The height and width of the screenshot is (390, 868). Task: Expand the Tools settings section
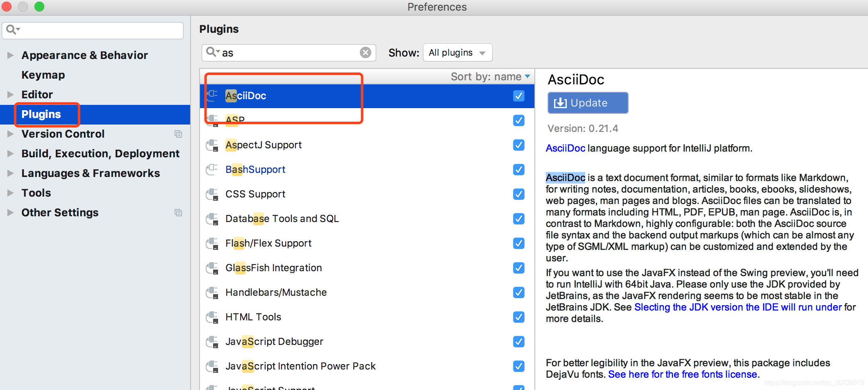tap(10, 193)
